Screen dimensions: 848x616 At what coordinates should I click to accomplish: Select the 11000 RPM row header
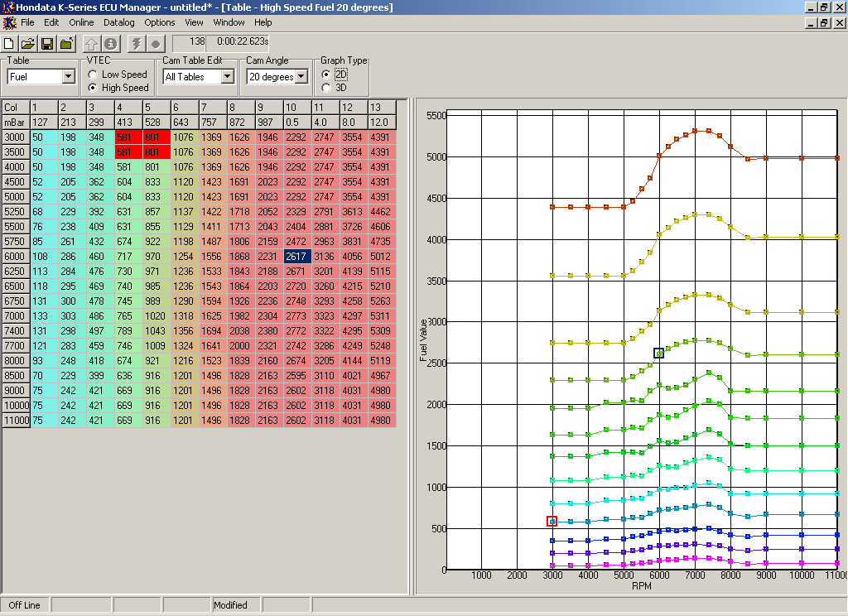16,421
